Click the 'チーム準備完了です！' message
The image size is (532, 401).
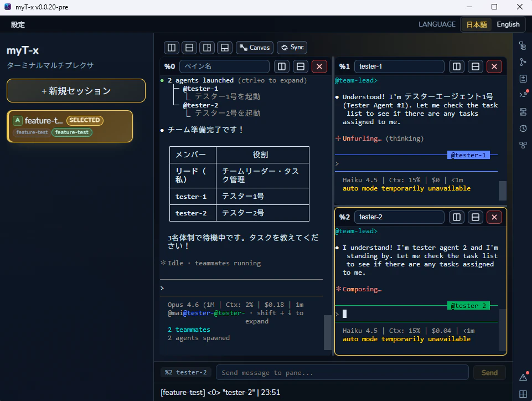(x=205, y=130)
